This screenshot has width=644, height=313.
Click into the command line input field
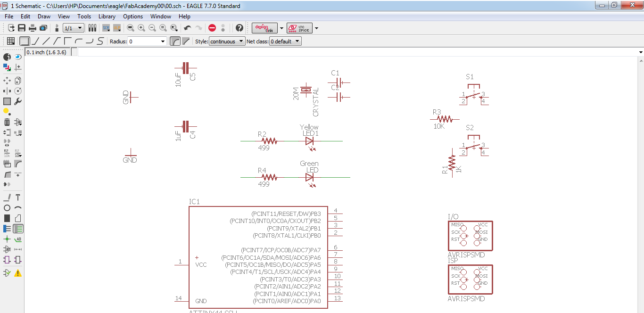pyautogui.click(x=357, y=52)
